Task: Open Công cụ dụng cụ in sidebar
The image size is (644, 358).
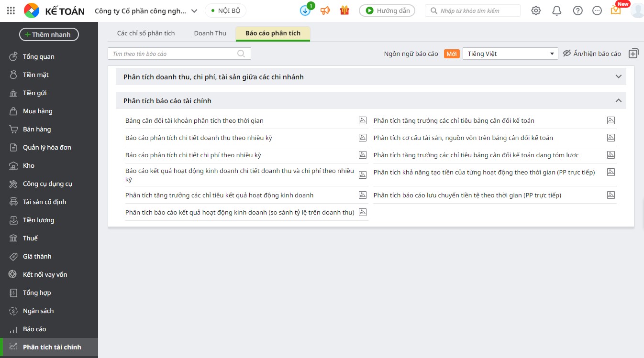Action: coord(49,184)
